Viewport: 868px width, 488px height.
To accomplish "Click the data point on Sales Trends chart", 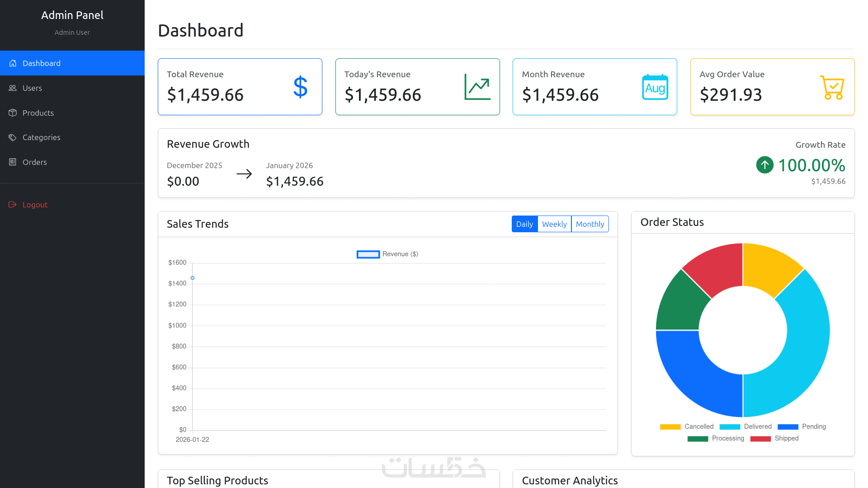I will click(x=193, y=278).
